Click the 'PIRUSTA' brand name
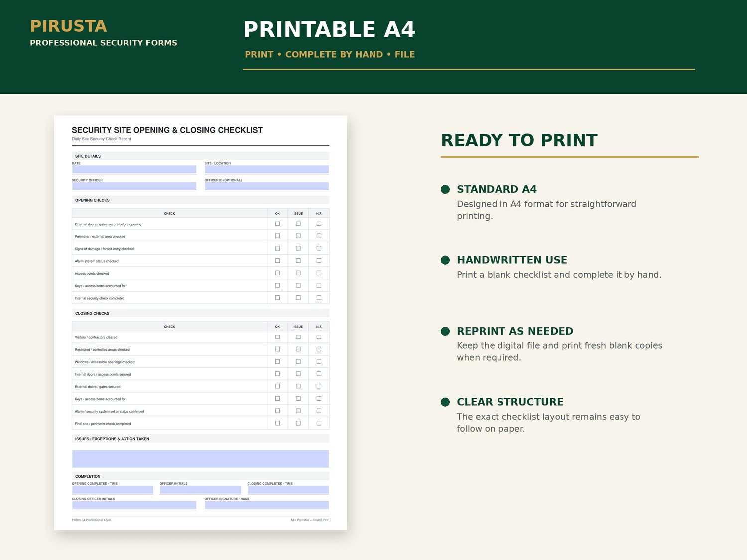The image size is (747, 560). tap(69, 26)
